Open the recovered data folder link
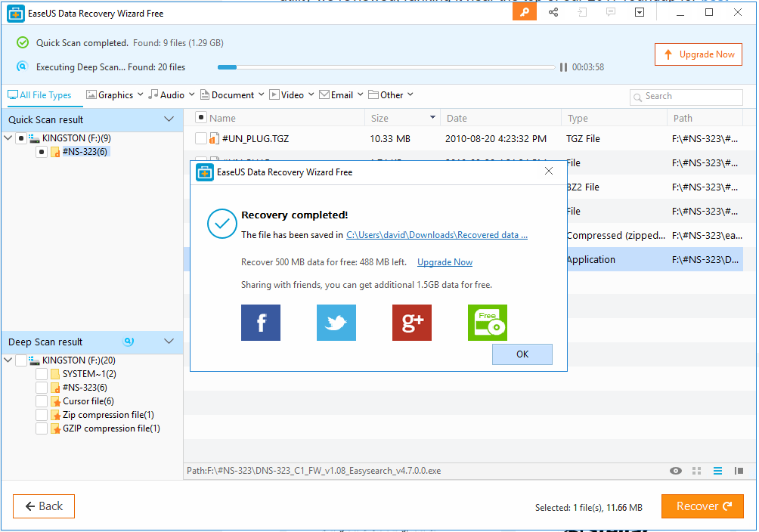 point(437,235)
